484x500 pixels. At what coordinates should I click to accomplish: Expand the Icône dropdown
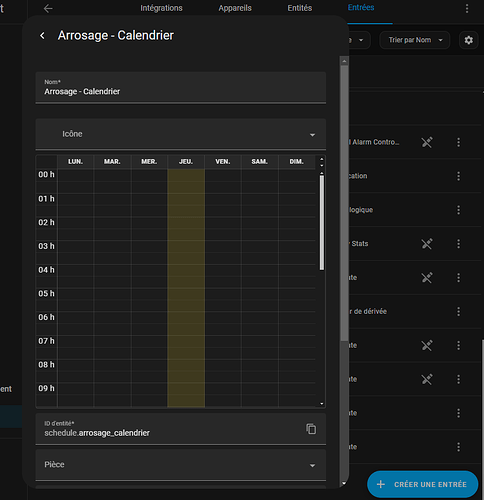181,134
